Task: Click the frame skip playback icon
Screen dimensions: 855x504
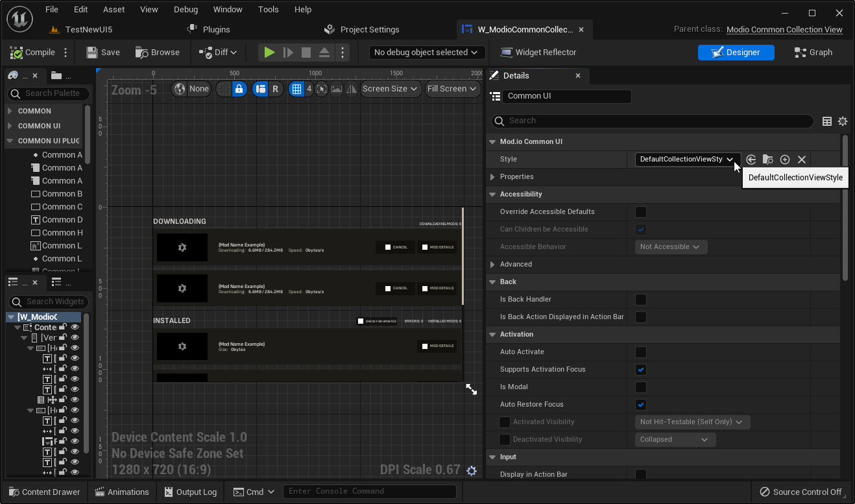Action: click(x=288, y=53)
